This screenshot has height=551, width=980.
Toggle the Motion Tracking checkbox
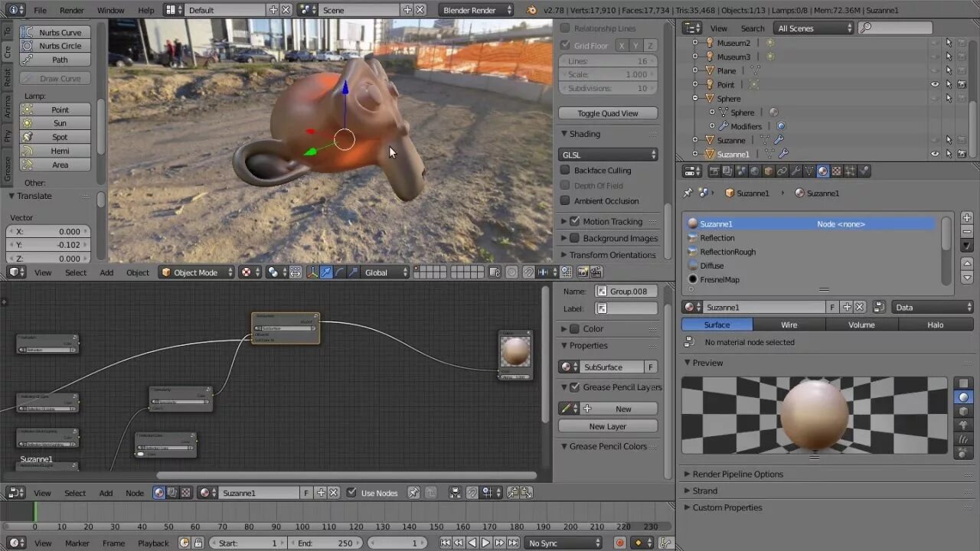(575, 221)
